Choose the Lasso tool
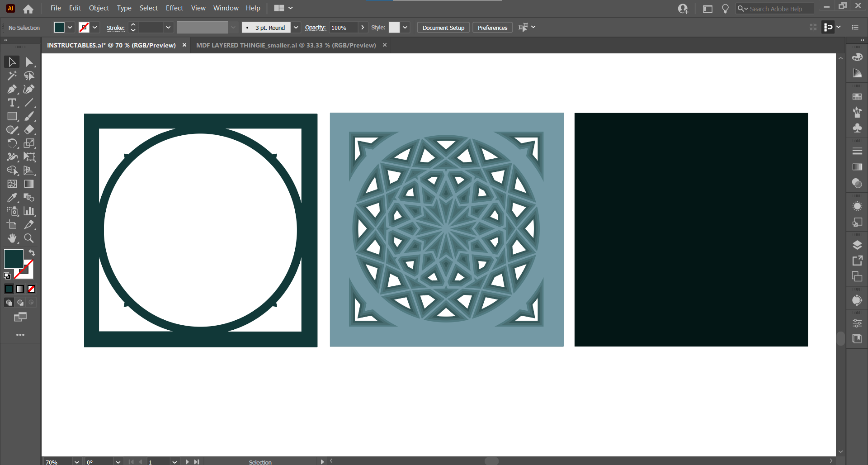Image resolution: width=868 pixels, height=465 pixels. (x=29, y=76)
